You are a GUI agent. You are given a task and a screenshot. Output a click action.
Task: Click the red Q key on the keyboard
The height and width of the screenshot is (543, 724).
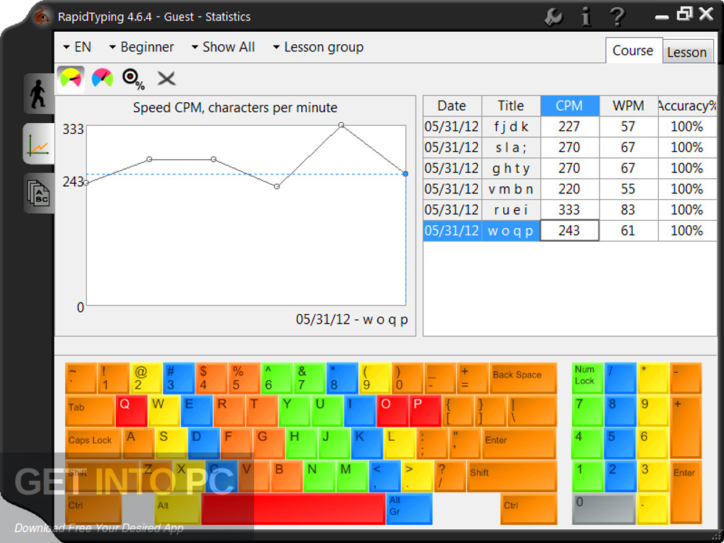click(x=132, y=410)
